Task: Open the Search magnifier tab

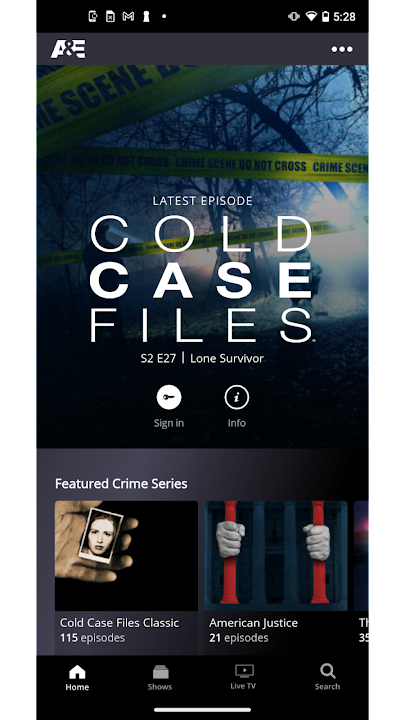Action: [327, 678]
